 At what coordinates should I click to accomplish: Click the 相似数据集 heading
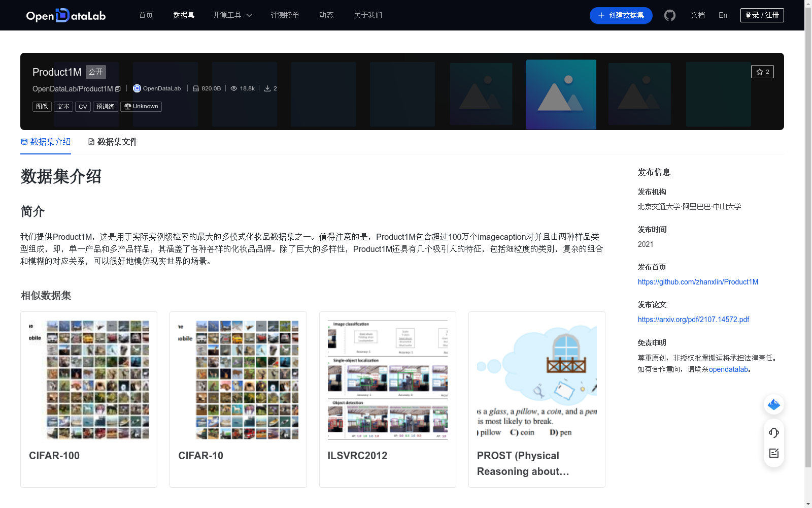[46, 296]
